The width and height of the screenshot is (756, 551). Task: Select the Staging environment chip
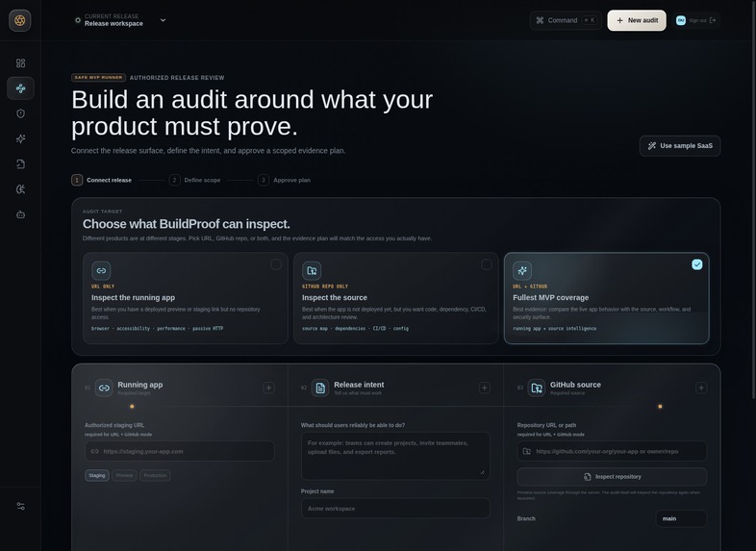pyautogui.click(x=97, y=475)
